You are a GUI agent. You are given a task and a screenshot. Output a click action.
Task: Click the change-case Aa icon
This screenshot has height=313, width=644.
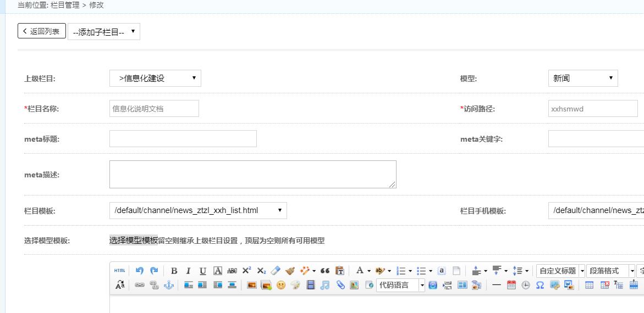click(120, 284)
